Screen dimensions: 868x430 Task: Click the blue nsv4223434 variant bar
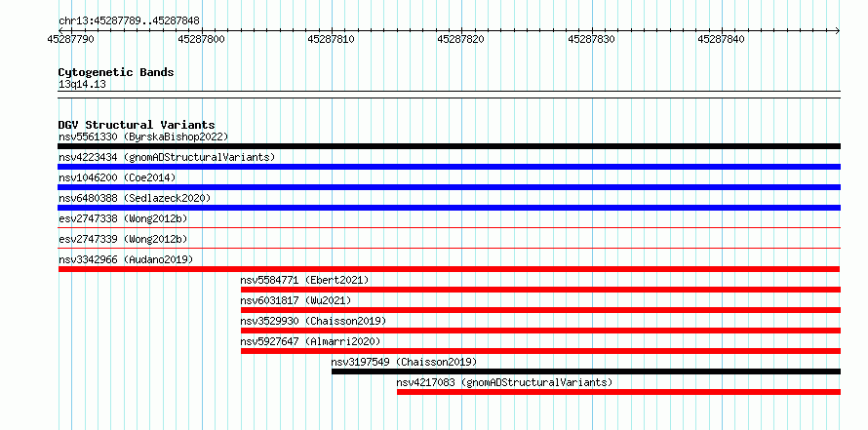tap(449, 167)
